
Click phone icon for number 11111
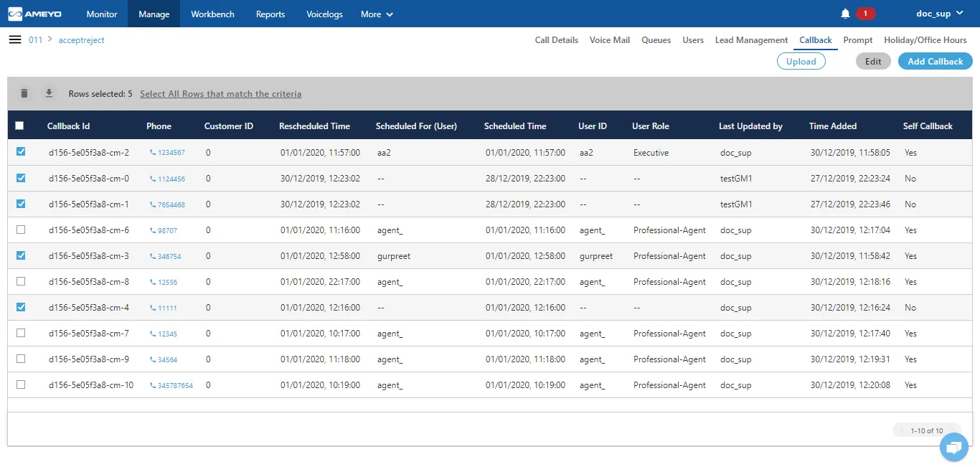[x=153, y=308]
